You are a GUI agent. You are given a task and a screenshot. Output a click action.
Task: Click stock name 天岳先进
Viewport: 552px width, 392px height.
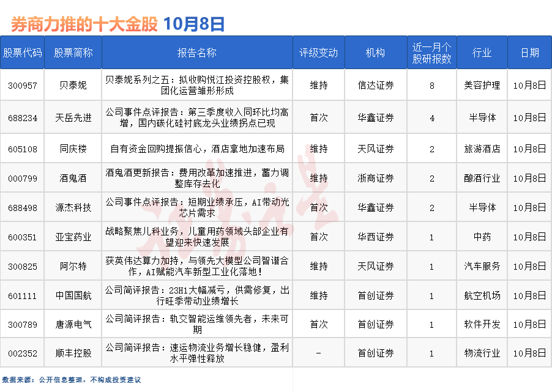73,117
